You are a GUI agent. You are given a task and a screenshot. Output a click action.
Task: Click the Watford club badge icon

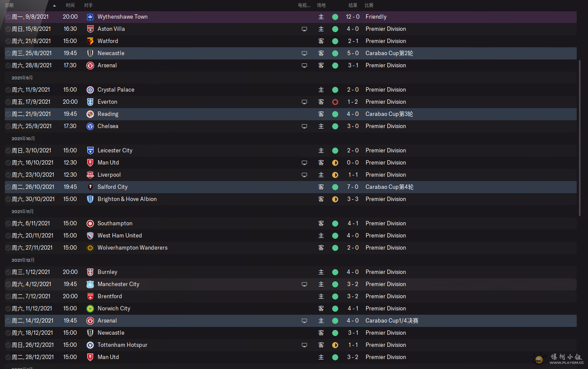pyautogui.click(x=90, y=41)
